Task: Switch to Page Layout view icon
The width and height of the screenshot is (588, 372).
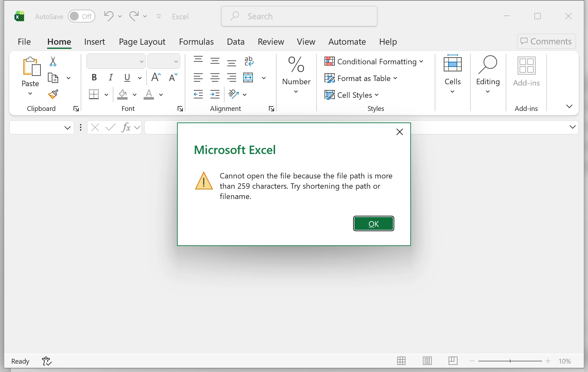Action: [427, 361]
